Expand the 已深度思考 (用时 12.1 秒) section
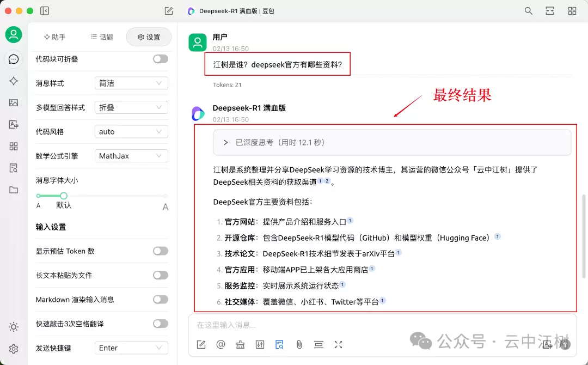This screenshot has width=588, height=365. click(392, 143)
